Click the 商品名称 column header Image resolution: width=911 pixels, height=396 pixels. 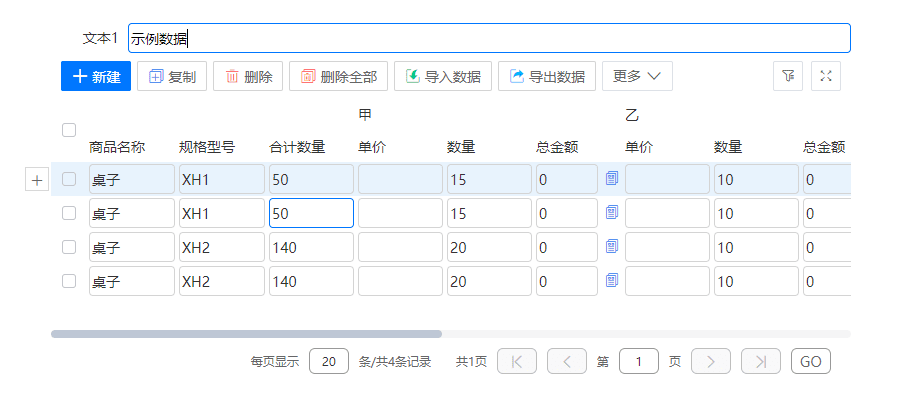(x=117, y=147)
